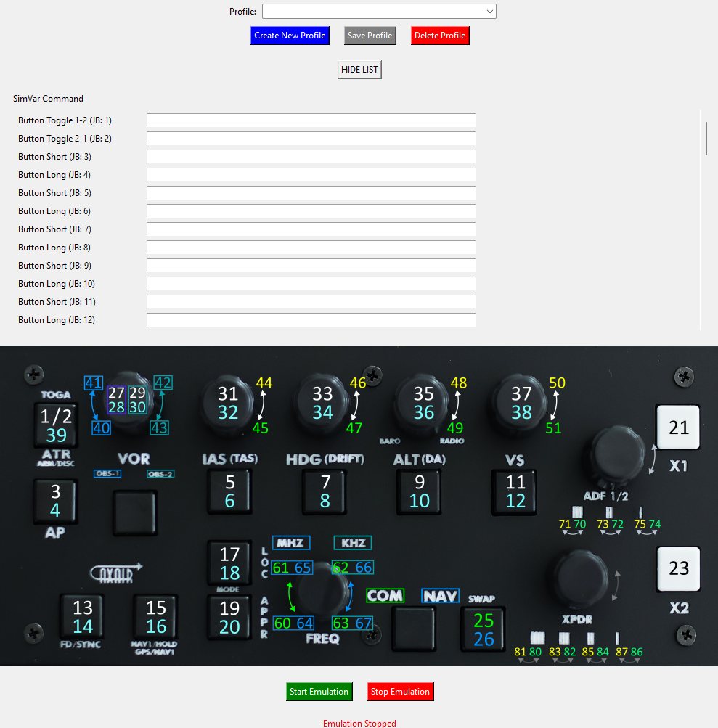Click the Delete Profile button
Viewport: 718px width, 728px height.
(x=440, y=36)
